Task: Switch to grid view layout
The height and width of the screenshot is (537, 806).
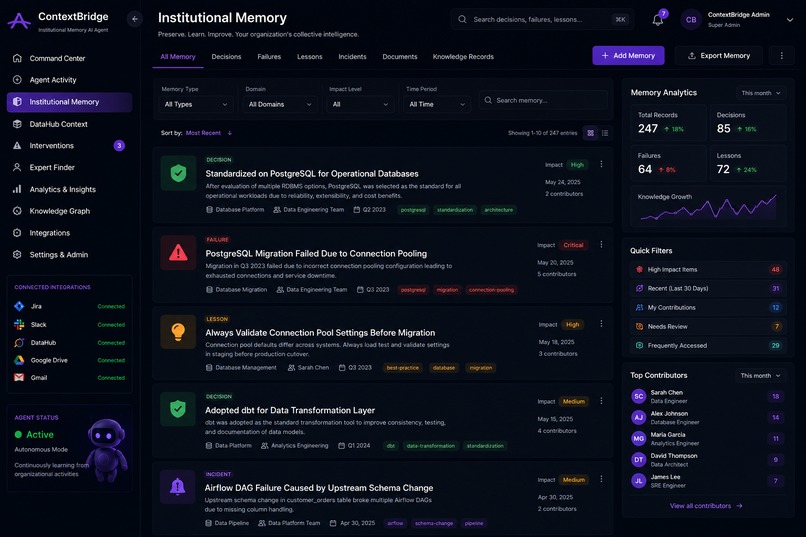Action: (x=591, y=133)
